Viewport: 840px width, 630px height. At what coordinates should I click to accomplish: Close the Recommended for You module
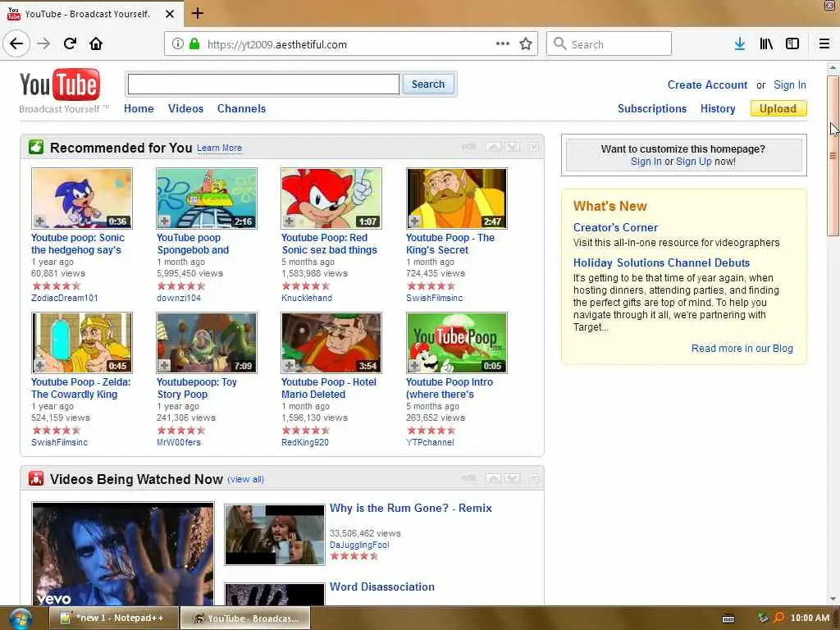[534, 147]
